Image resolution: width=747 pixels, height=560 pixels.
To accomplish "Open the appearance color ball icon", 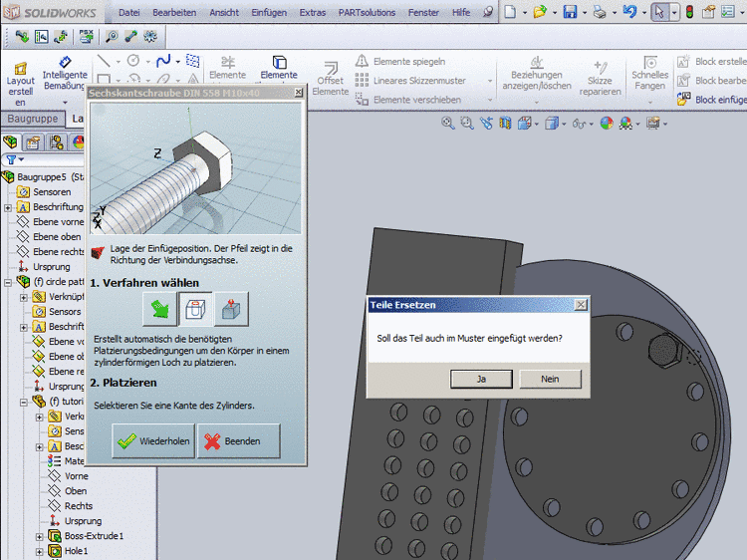I will (79, 141).
